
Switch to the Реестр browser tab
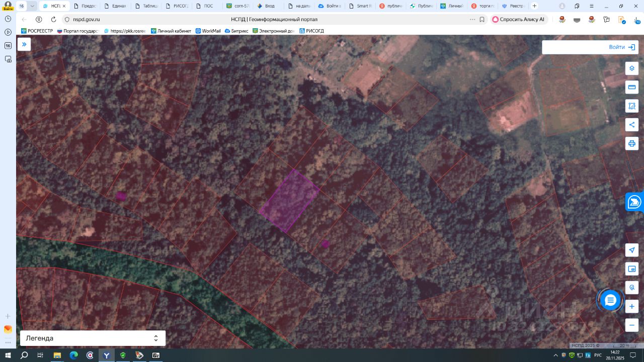coord(513,6)
